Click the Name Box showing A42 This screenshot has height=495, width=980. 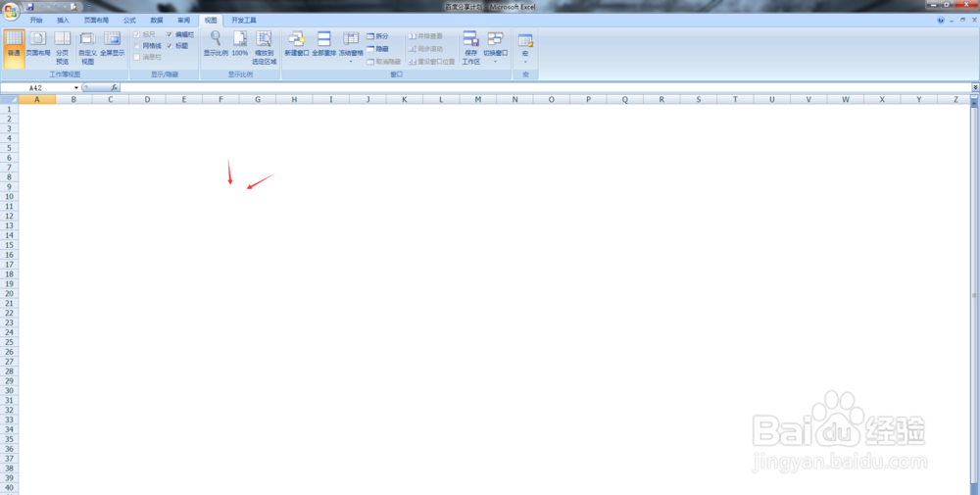[x=36, y=87]
